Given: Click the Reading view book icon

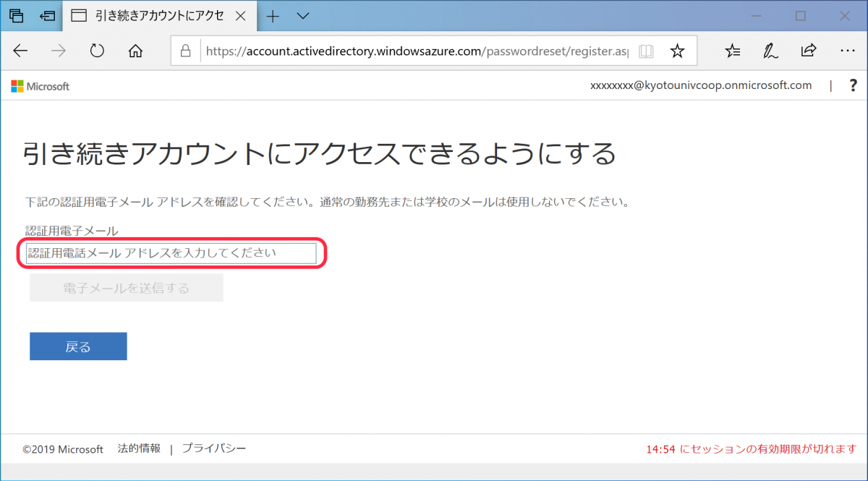Looking at the screenshot, I should click(644, 51).
